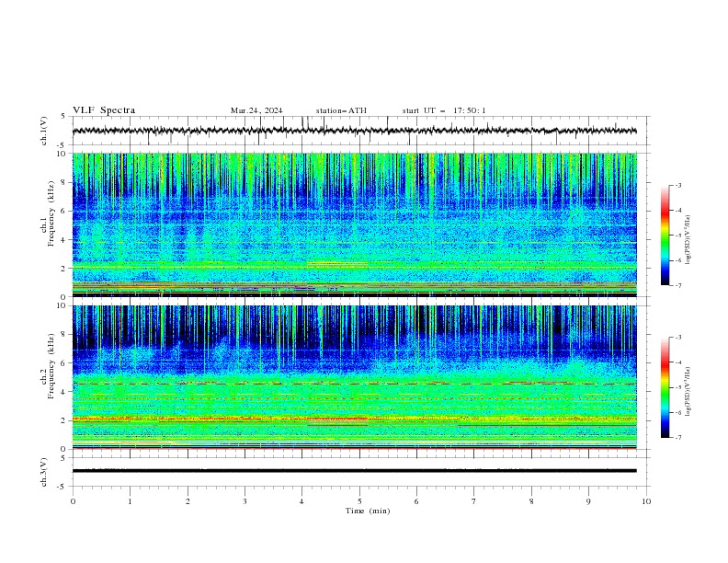Click the ch.2 colorbar label log(PSD)(V²/Hz)

[x=688, y=392]
